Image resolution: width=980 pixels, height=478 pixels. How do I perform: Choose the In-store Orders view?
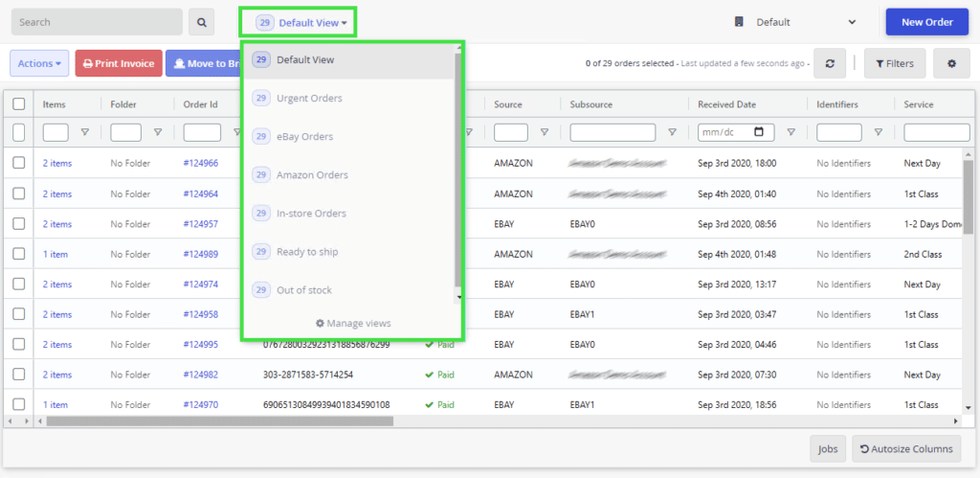(348, 214)
